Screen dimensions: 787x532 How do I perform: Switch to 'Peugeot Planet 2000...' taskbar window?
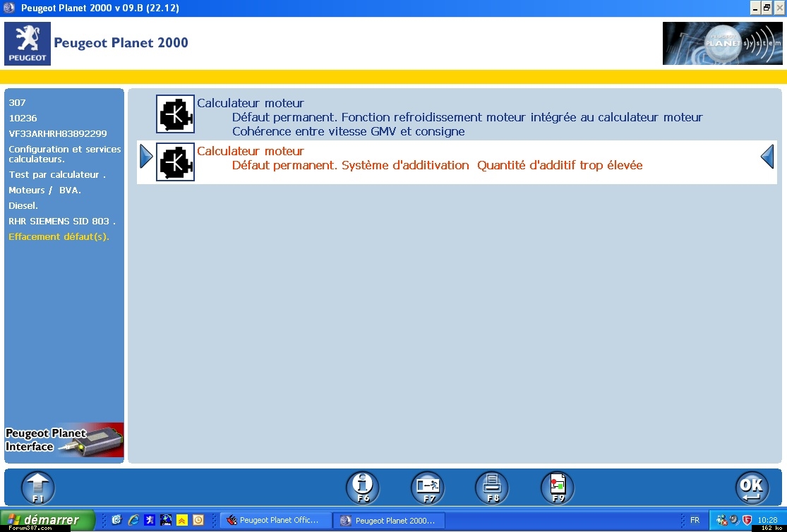click(390, 521)
